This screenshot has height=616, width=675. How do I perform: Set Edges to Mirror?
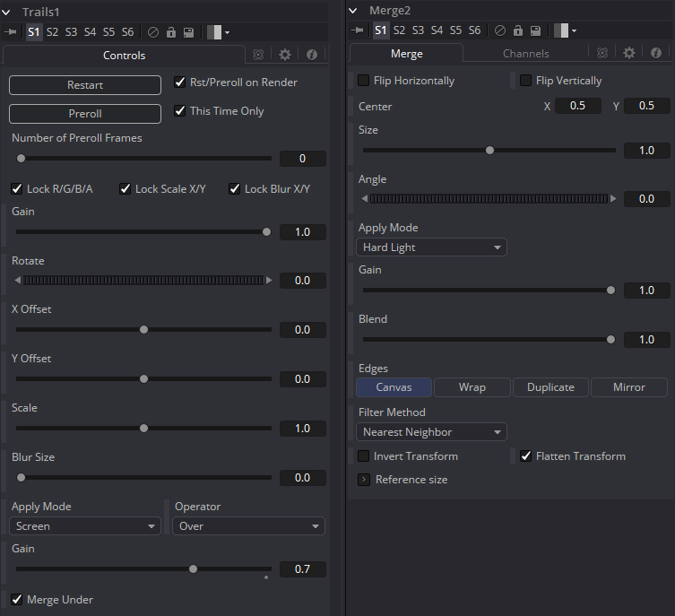point(629,387)
